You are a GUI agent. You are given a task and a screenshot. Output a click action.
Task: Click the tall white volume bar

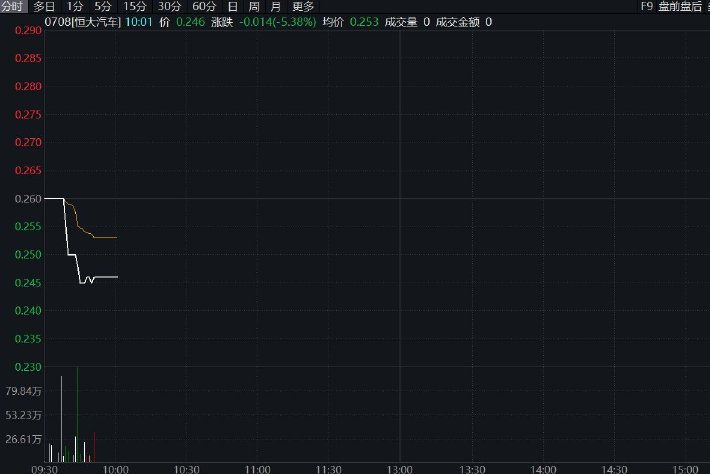pos(62,419)
